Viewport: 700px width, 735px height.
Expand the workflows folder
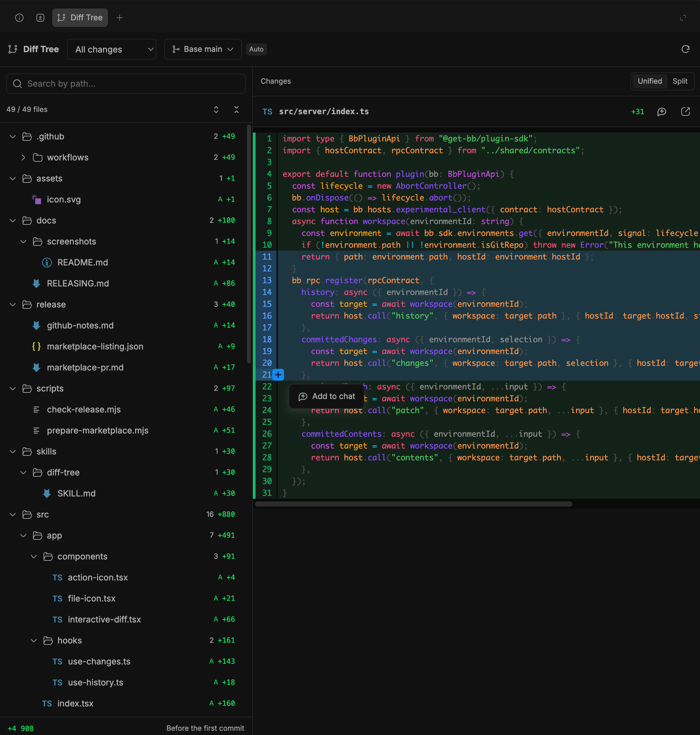click(x=23, y=157)
